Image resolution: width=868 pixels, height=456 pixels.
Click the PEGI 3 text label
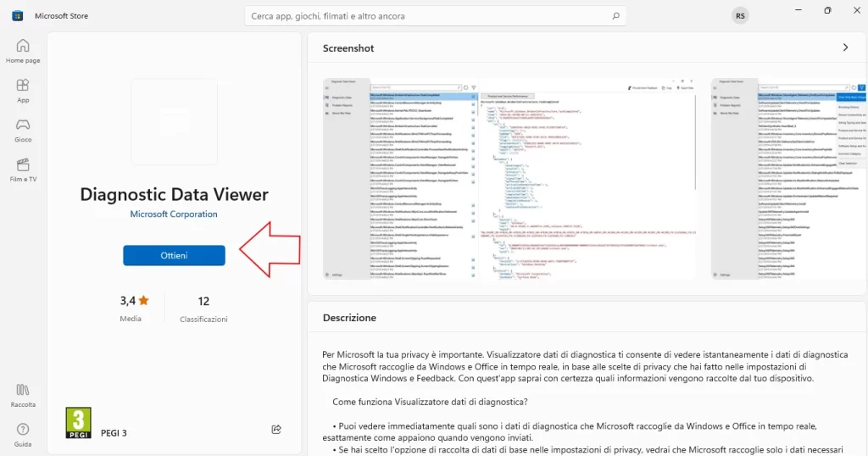coord(114,433)
